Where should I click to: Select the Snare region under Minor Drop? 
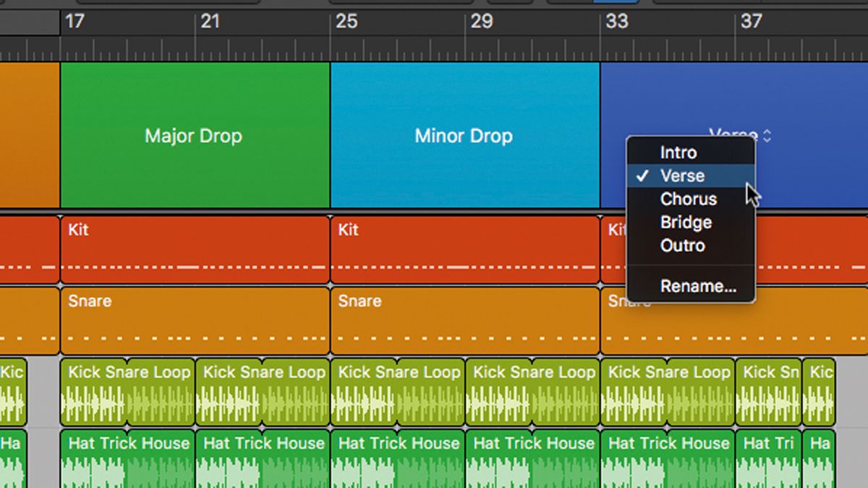point(463,318)
